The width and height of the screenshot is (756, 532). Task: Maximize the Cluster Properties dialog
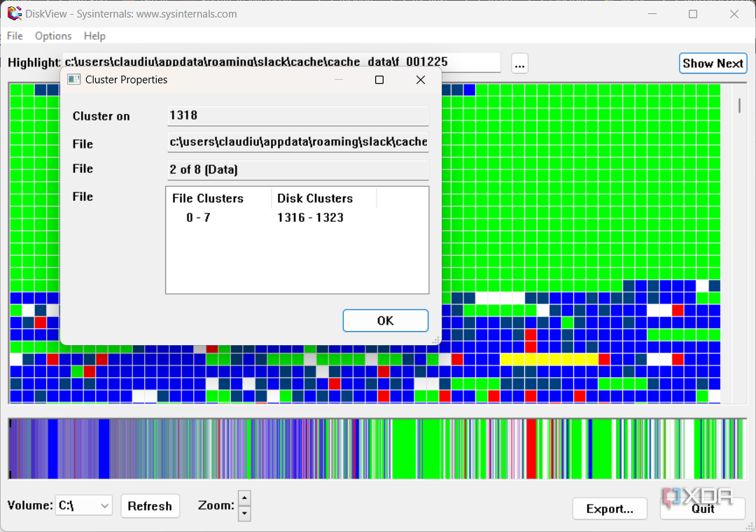coord(379,80)
